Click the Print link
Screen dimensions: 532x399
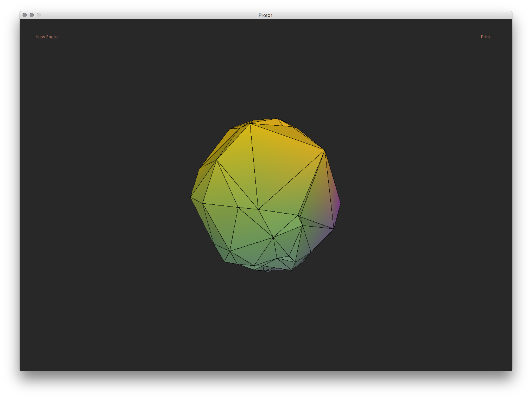click(485, 37)
